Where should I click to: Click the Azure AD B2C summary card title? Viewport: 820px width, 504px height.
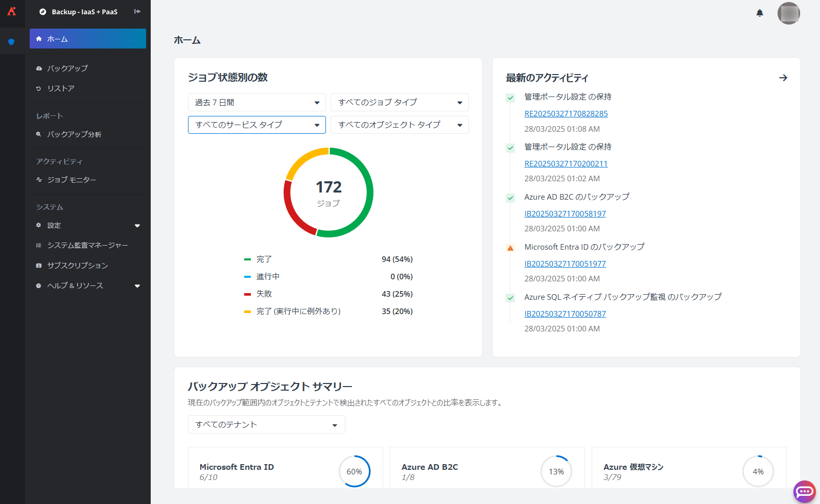(x=430, y=467)
